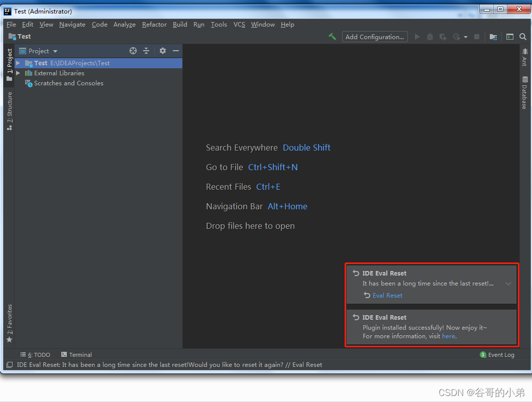Click the Eval Reset link in notification

(387, 295)
